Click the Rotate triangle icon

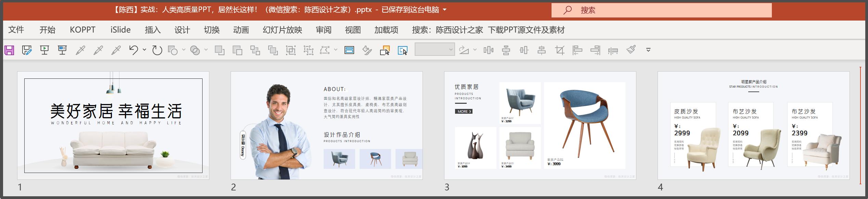[464, 50]
